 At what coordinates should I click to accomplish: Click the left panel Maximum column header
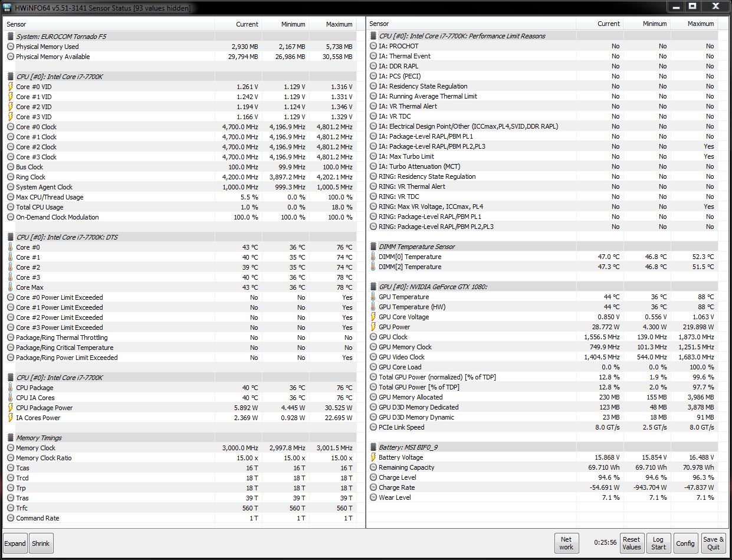pos(333,24)
